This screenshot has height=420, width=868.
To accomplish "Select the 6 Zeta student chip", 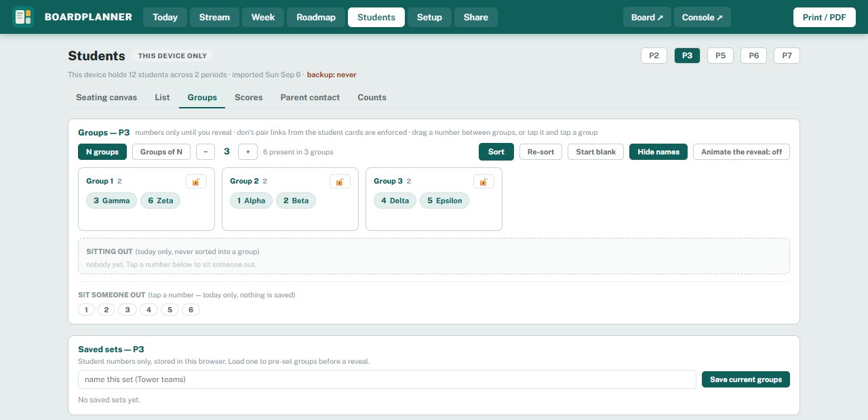I will pos(161,201).
